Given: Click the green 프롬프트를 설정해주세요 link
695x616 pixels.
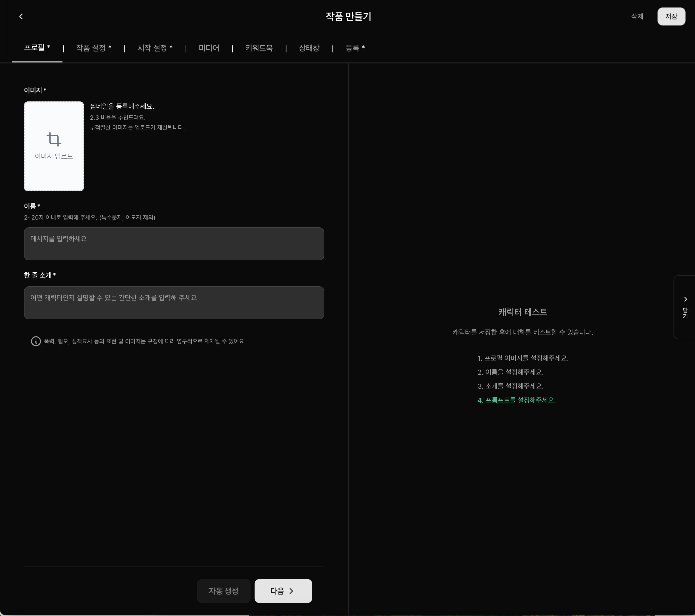Looking at the screenshot, I should click(516, 400).
